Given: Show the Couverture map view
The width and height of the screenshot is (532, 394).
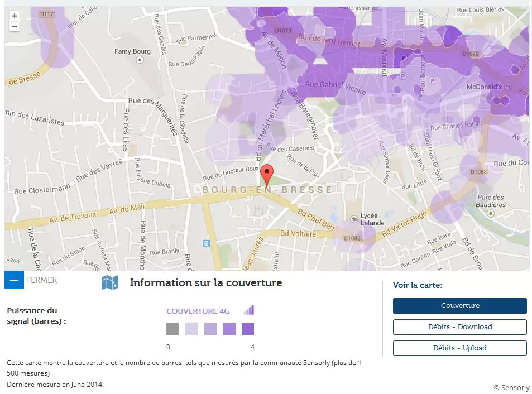Looking at the screenshot, I should tap(459, 306).
